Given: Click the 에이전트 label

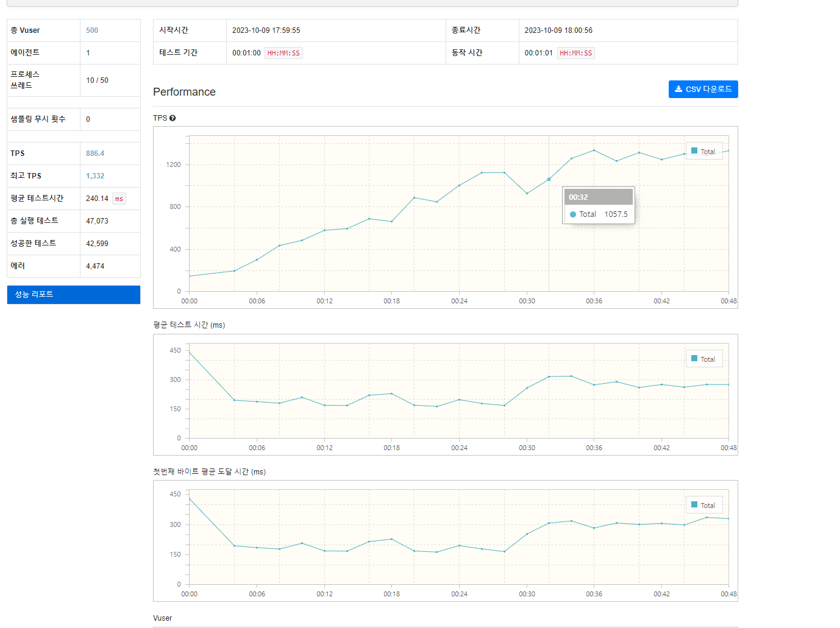Looking at the screenshot, I should tap(25, 53).
